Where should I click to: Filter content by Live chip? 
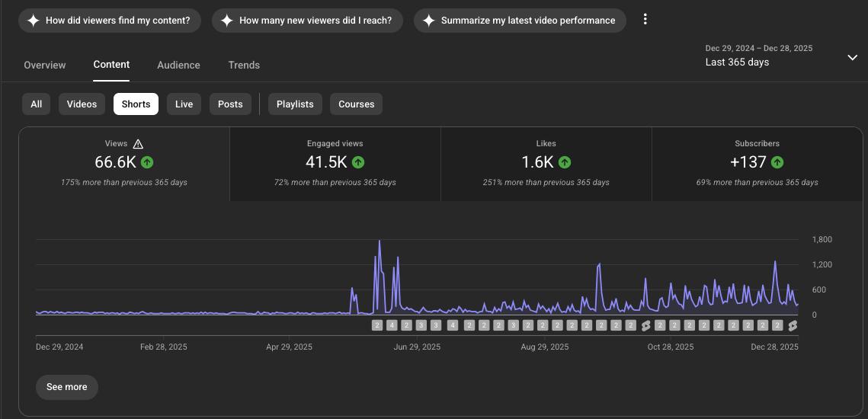click(184, 104)
